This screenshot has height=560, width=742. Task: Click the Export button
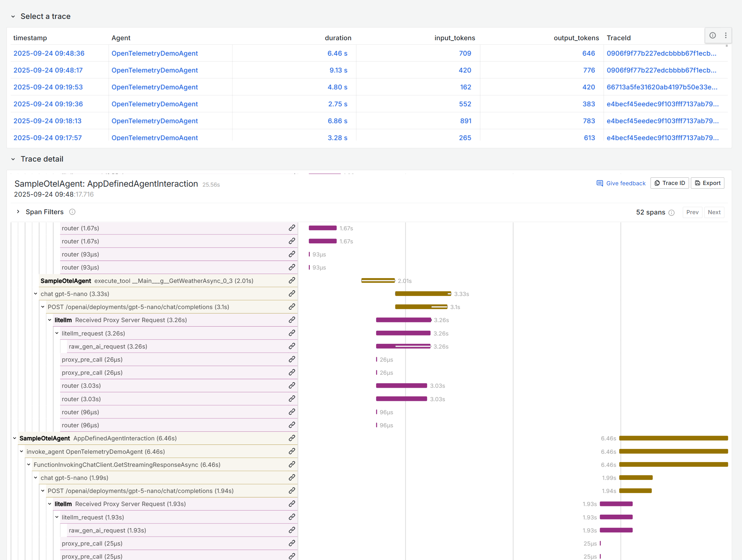pyautogui.click(x=707, y=183)
